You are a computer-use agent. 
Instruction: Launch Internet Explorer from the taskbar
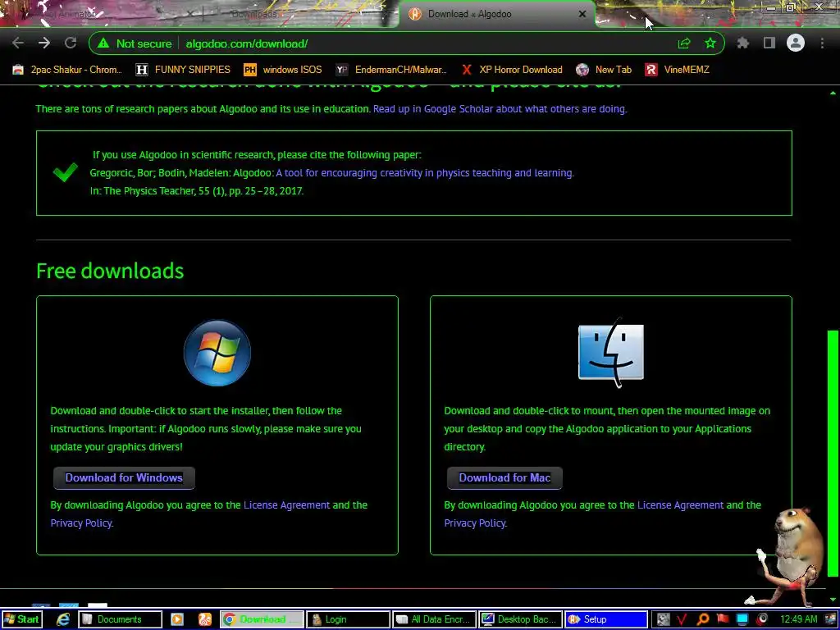[63, 619]
